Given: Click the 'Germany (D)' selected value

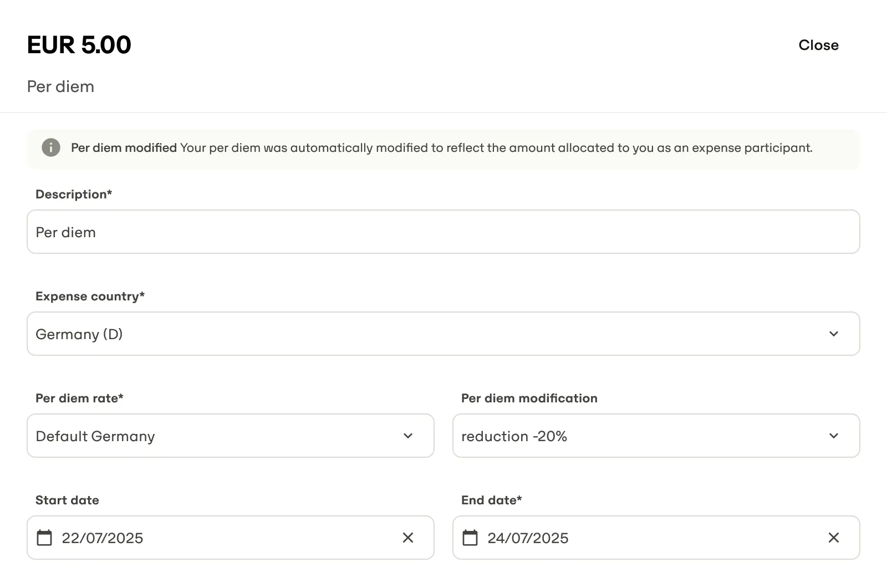Looking at the screenshot, I should (79, 334).
